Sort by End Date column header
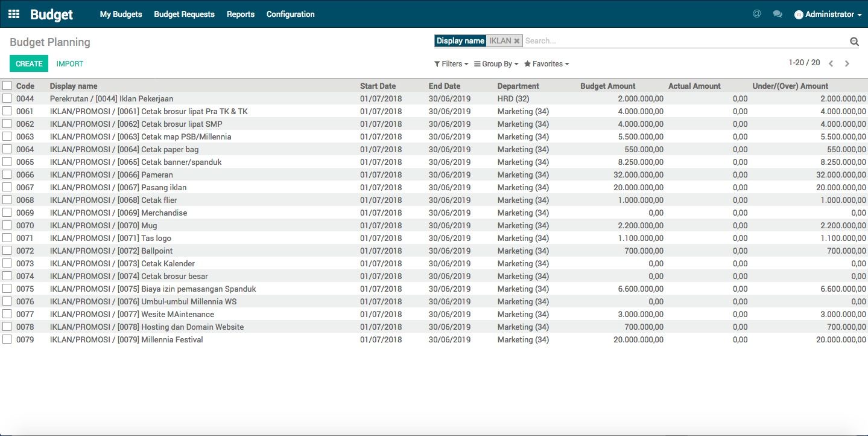Viewport: 868px width, 436px height. (445, 86)
